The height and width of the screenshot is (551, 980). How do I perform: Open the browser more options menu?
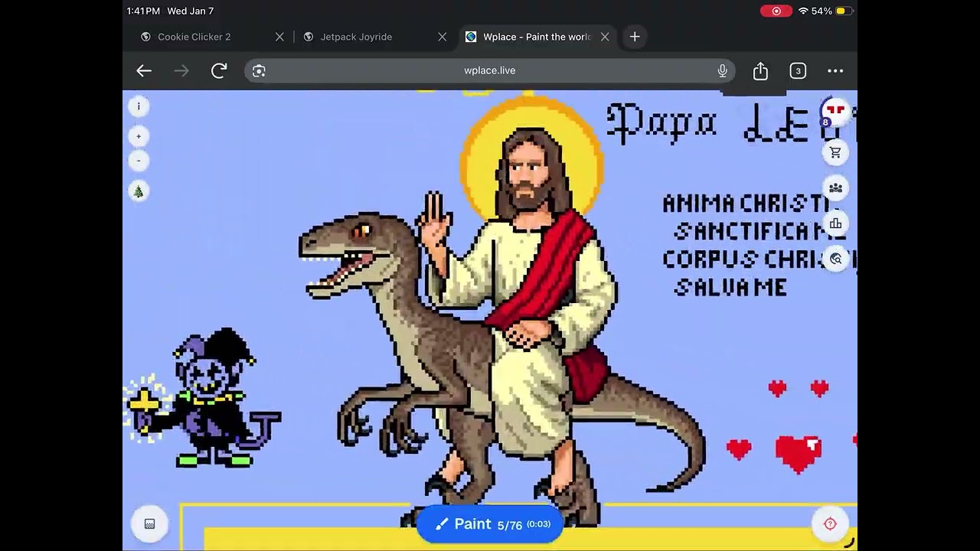(x=835, y=71)
